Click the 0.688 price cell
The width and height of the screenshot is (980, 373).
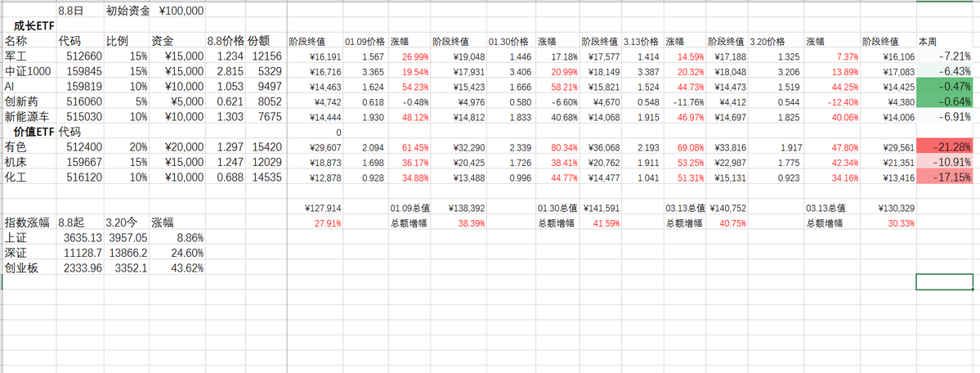click(226, 177)
